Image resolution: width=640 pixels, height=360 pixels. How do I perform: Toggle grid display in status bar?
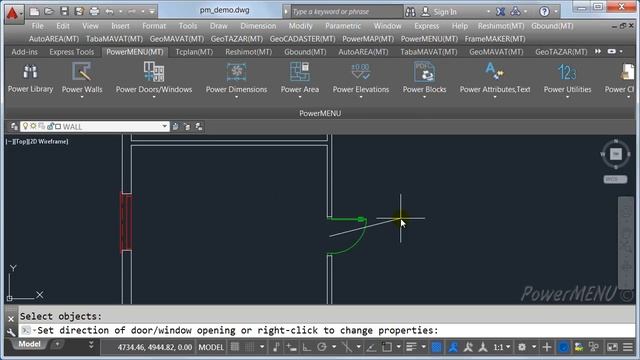coord(235,347)
